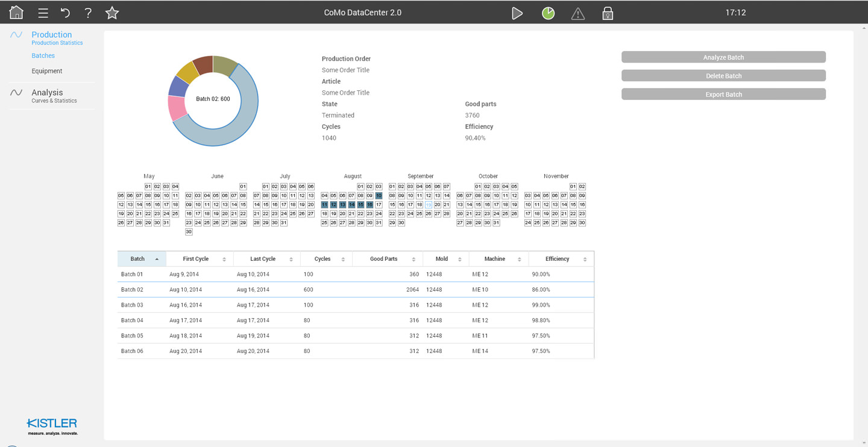Click the favorites star icon
868x447 pixels.
coord(112,13)
